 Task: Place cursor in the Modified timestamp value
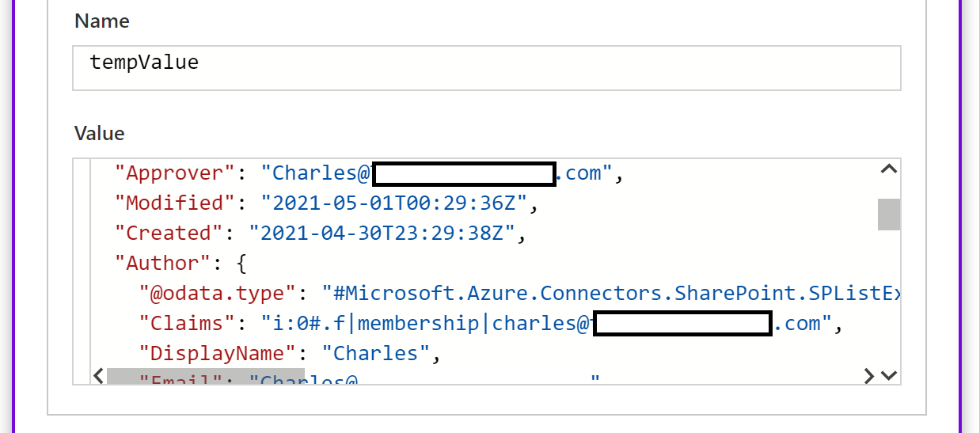tap(394, 203)
